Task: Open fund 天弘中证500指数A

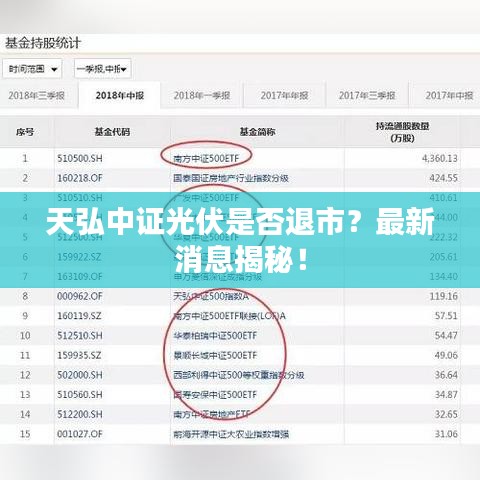Action: coord(211,296)
